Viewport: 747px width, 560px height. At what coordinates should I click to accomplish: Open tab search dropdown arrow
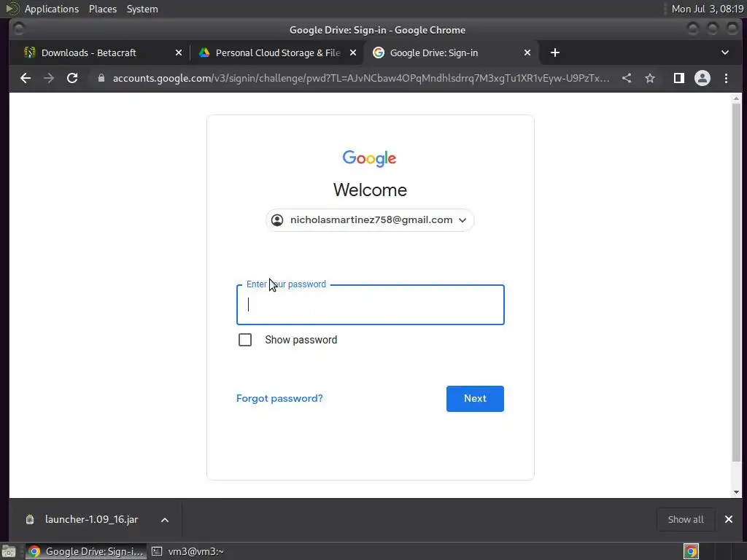coord(724,52)
